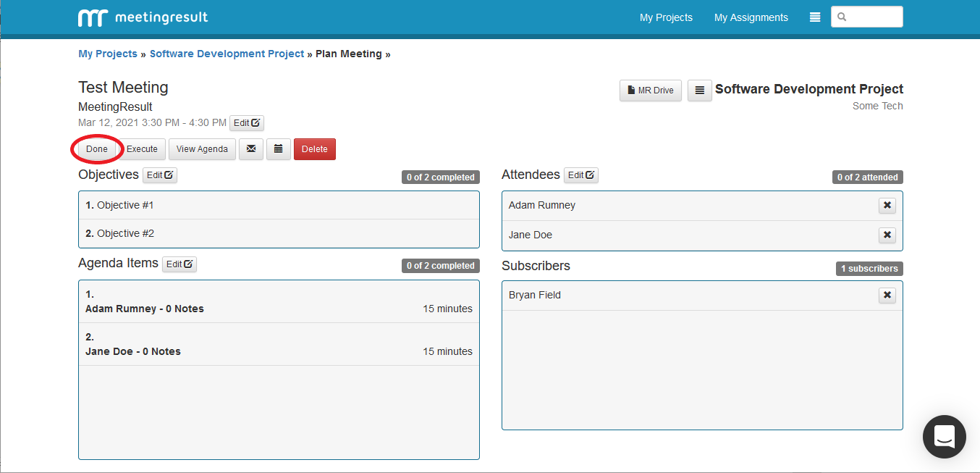Edit the Agenda Items section

tap(179, 264)
